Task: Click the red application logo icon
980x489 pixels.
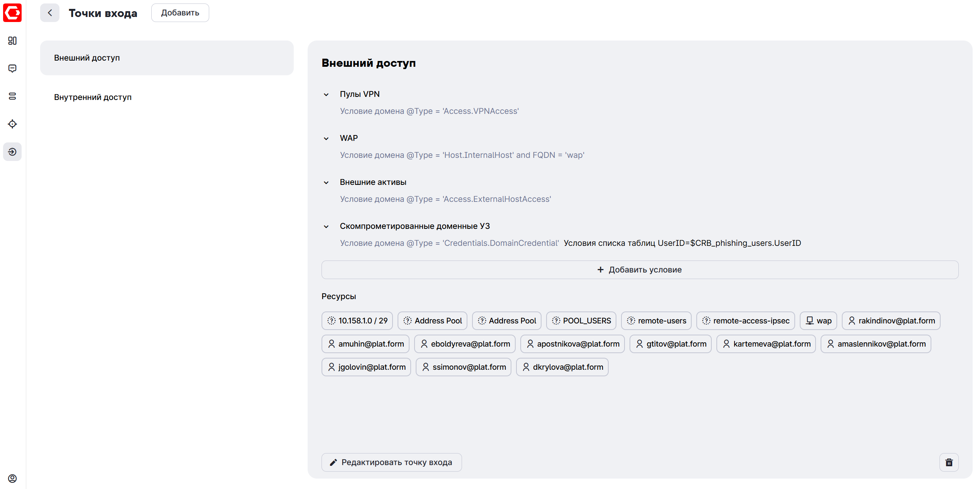Action: 12,13
